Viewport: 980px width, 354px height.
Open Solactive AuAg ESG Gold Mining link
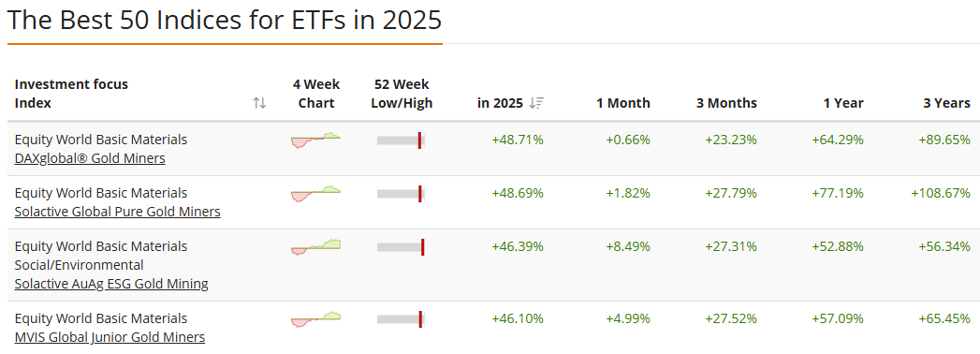111,284
